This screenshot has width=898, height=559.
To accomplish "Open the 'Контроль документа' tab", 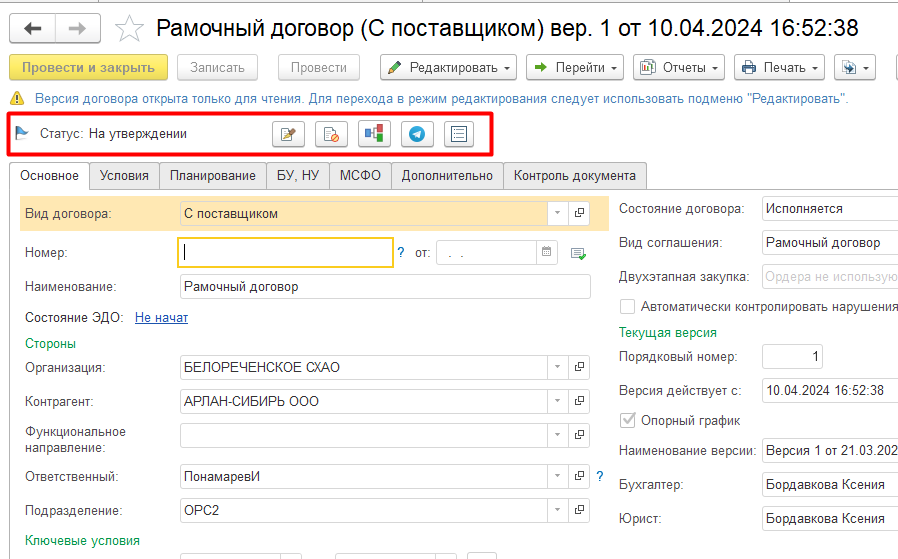I will click(574, 176).
